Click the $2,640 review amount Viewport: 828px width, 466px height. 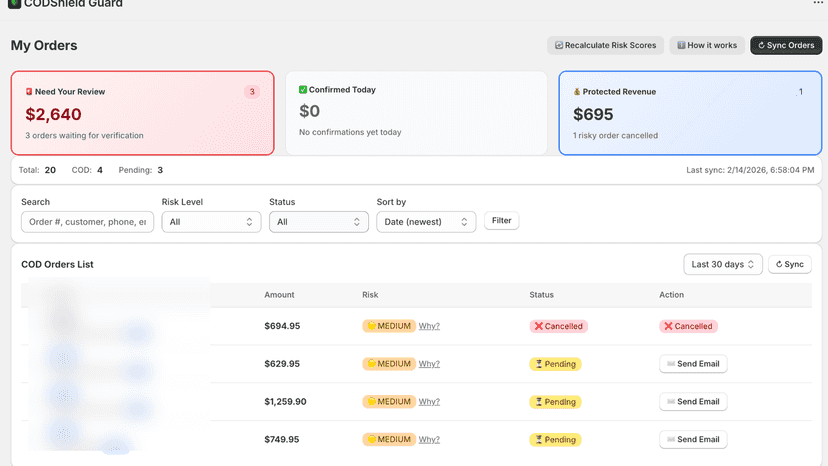tap(53, 114)
